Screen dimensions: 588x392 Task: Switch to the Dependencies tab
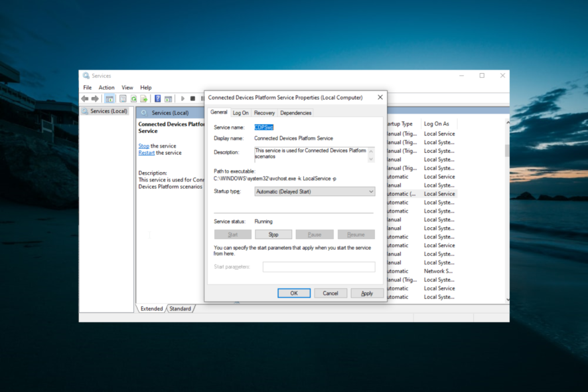point(296,113)
